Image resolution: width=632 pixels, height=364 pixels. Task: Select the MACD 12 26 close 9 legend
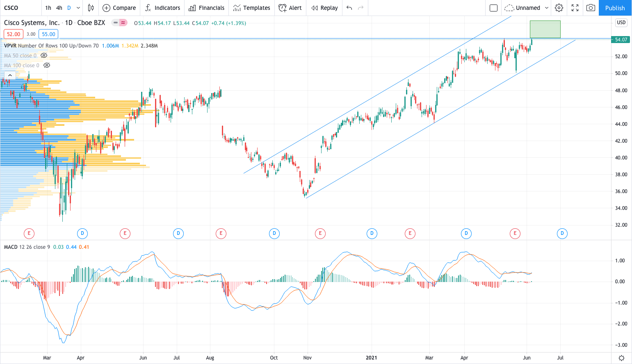click(x=27, y=247)
